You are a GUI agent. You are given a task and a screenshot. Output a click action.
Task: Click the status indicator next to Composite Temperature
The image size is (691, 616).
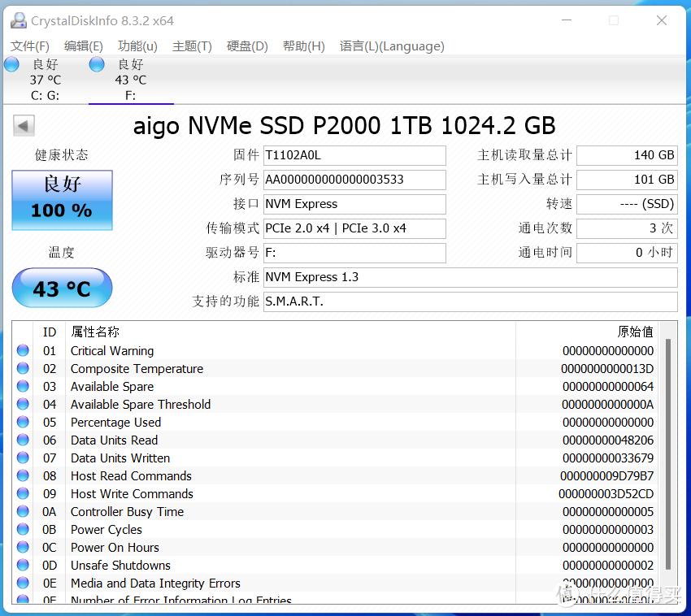click(22, 368)
